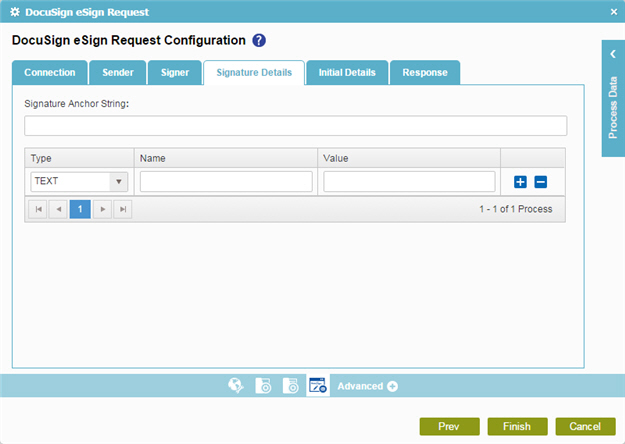Click the Type column header

79,158
